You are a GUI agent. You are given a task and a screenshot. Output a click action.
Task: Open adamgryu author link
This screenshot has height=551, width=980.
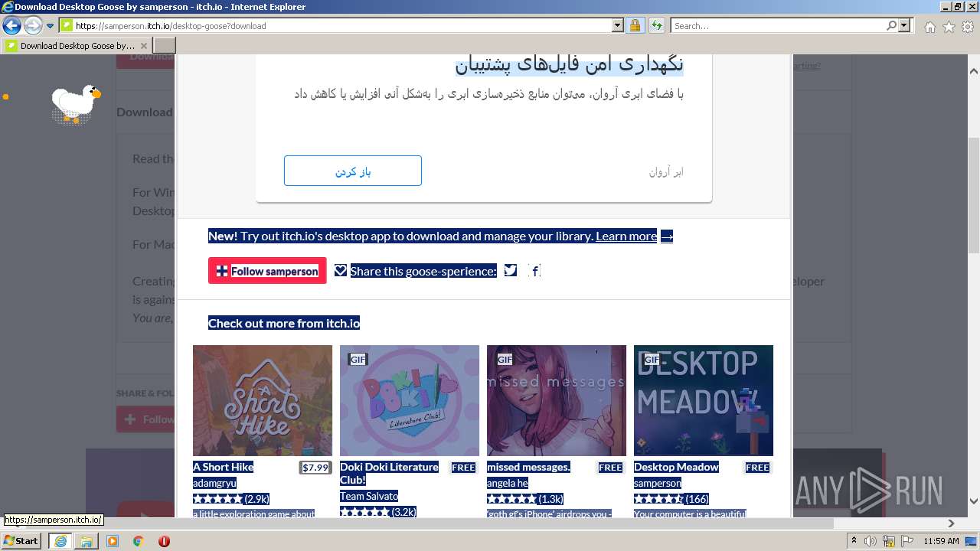click(214, 483)
